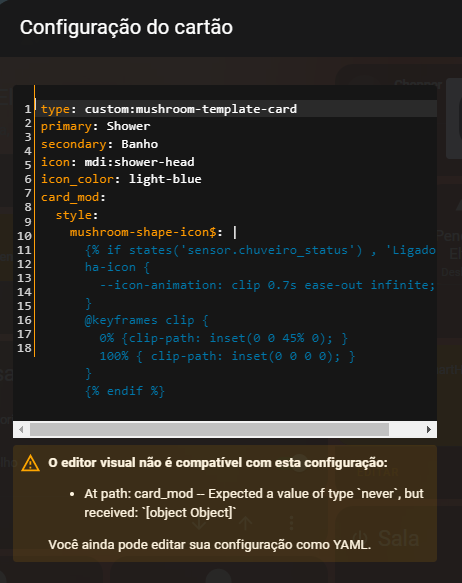Click the '100% { clip-path: inset(0 0 0 0)' line

(x=227, y=356)
